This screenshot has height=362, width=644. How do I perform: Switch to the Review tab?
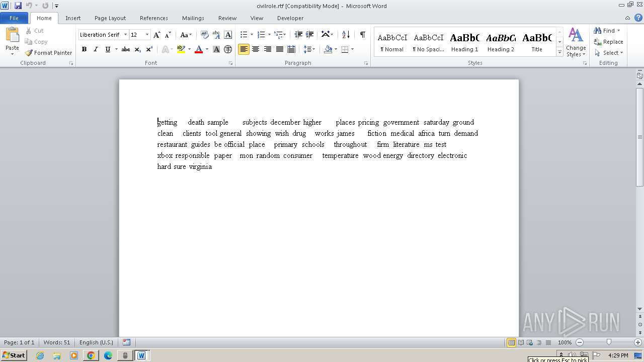pos(227,18)
